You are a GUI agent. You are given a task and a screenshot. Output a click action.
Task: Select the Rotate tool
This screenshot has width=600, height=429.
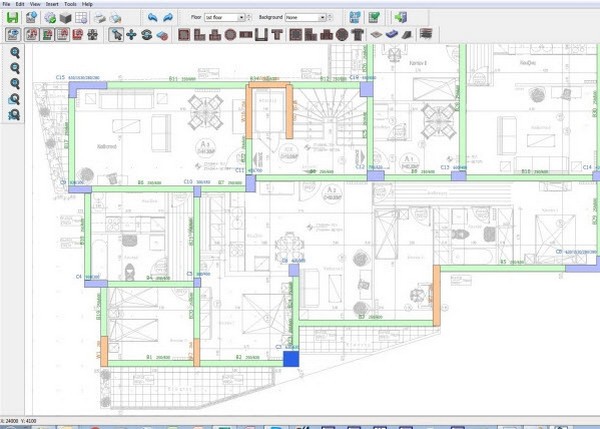point(147,35)
